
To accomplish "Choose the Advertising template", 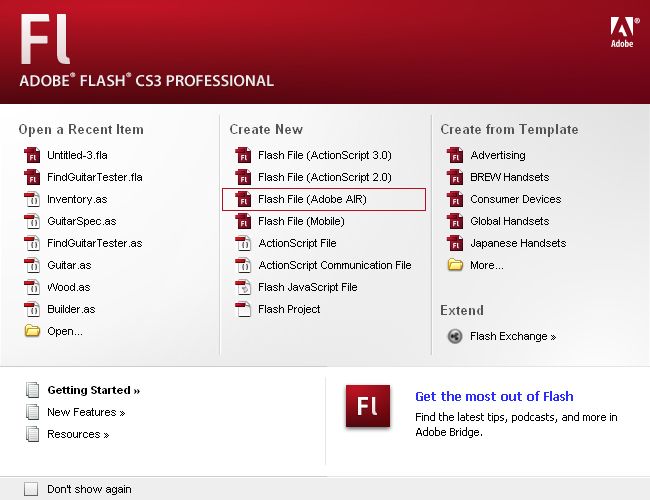I will click(498, 155).
